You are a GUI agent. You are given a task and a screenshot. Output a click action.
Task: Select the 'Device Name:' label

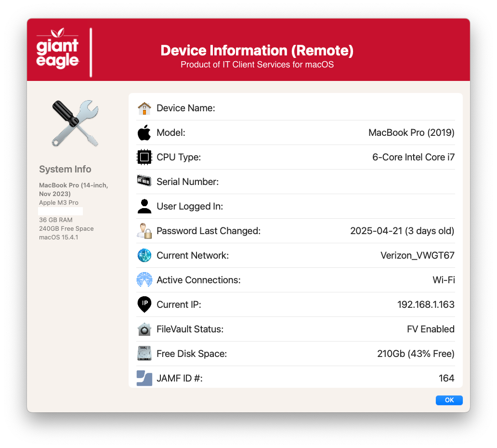pos(186,108)
